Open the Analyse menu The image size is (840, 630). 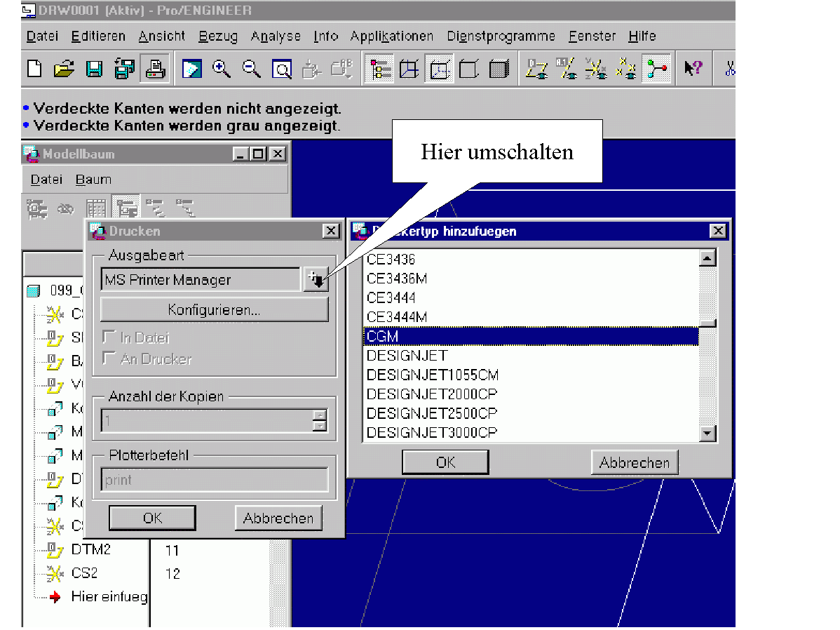point(276,36)
